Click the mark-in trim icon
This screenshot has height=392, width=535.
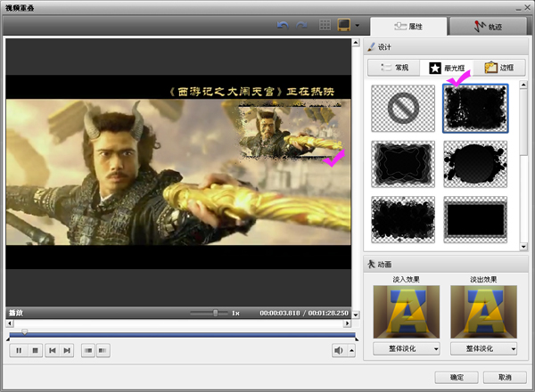coord(88,350)
